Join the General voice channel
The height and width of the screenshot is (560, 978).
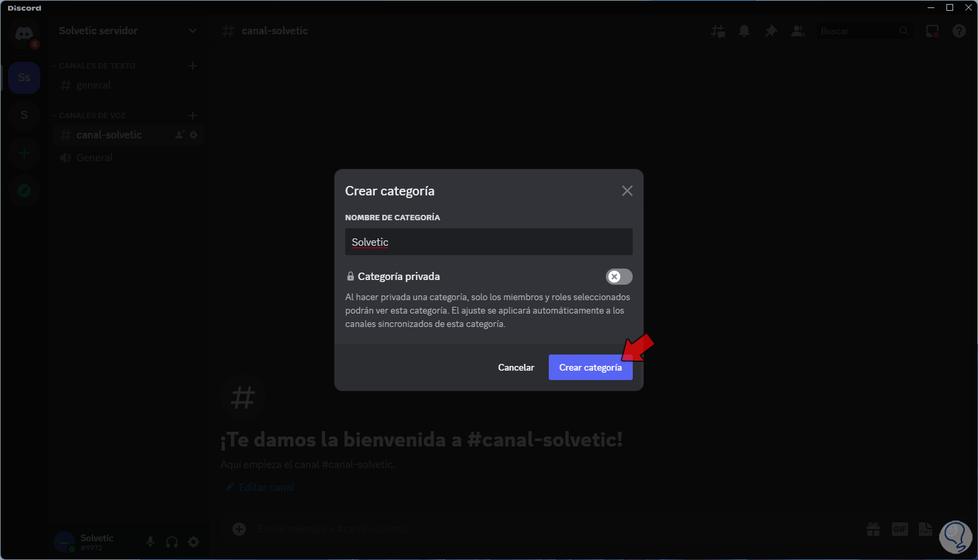(128, 158)
